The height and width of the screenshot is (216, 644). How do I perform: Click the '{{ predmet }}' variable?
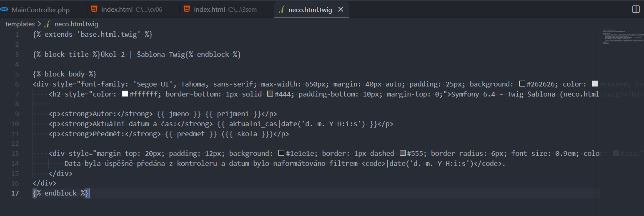coord(191,134)
